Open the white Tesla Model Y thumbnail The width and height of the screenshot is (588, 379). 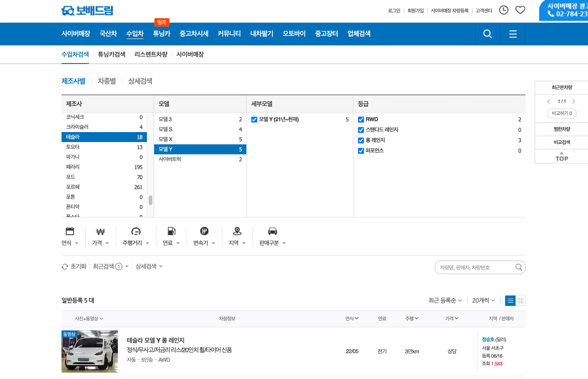90,352
